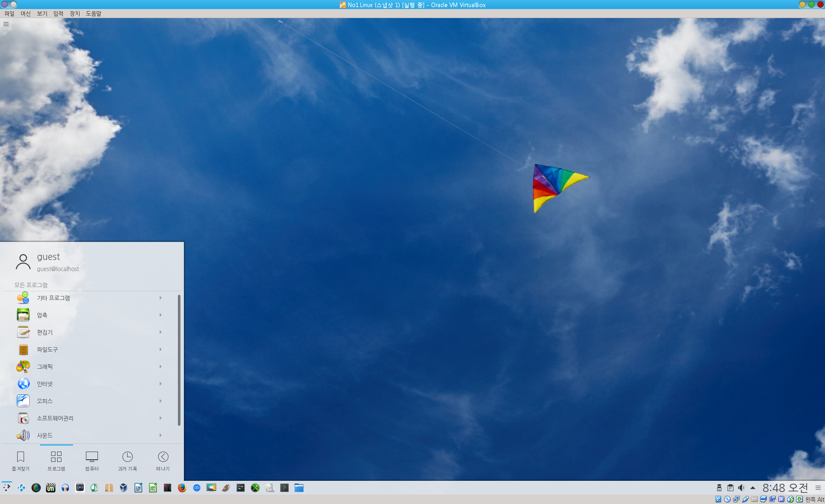Open the terminal arrow icon in panel

284,488
